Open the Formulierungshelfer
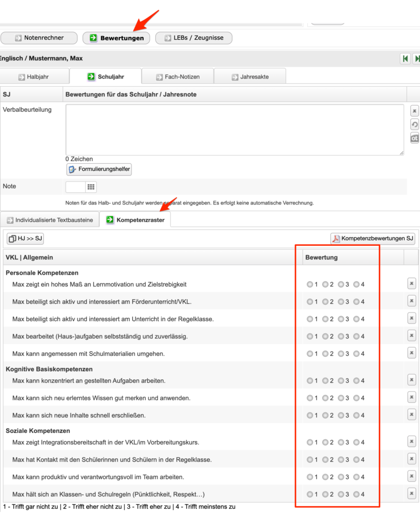This screenshot has height=522, width=420. (99, 169)
